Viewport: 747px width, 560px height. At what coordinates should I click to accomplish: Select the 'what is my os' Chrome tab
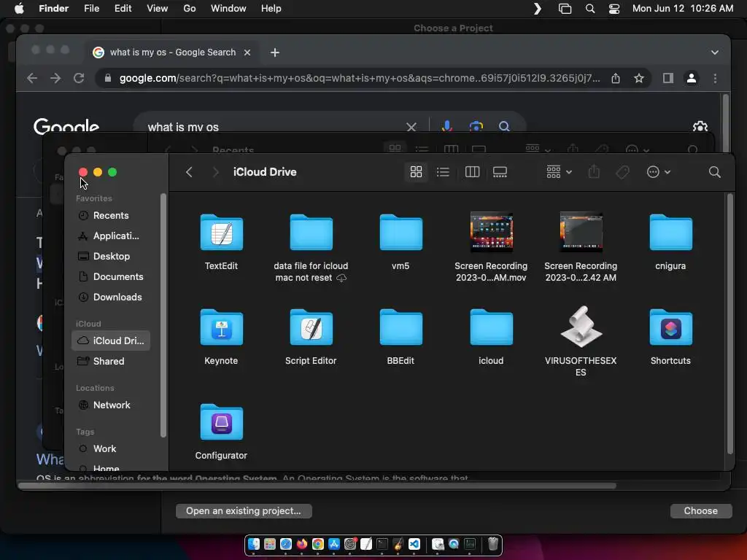pos(172,52)
